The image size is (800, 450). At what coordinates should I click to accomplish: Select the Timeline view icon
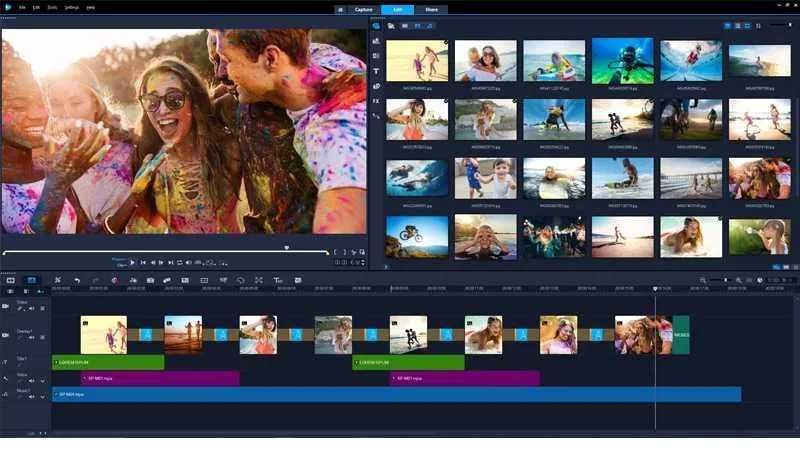(32, 280)
